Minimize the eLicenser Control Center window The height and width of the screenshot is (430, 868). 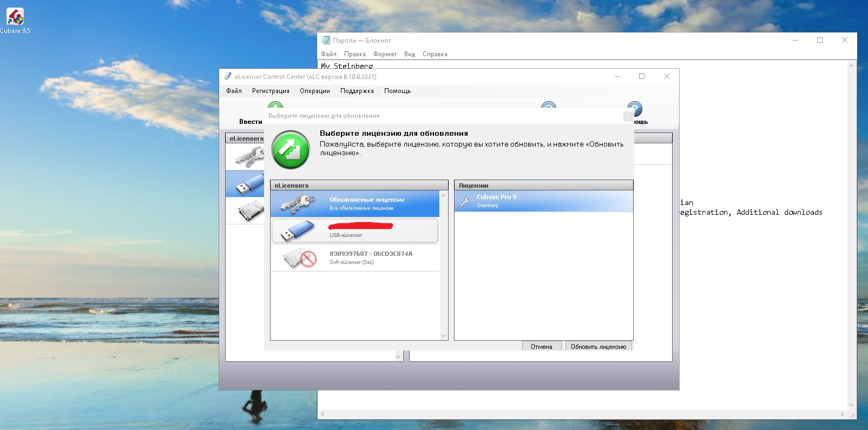[617, 77]
